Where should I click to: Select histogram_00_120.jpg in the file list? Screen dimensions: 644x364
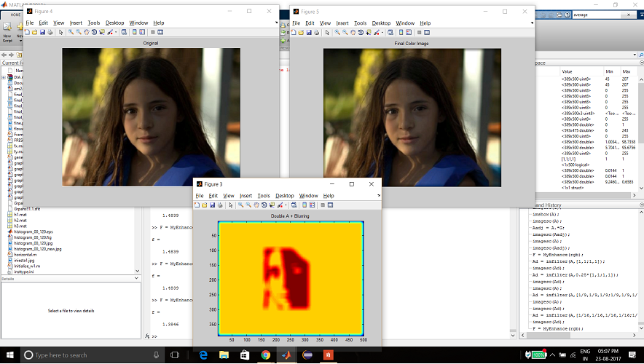click(33, 243)
